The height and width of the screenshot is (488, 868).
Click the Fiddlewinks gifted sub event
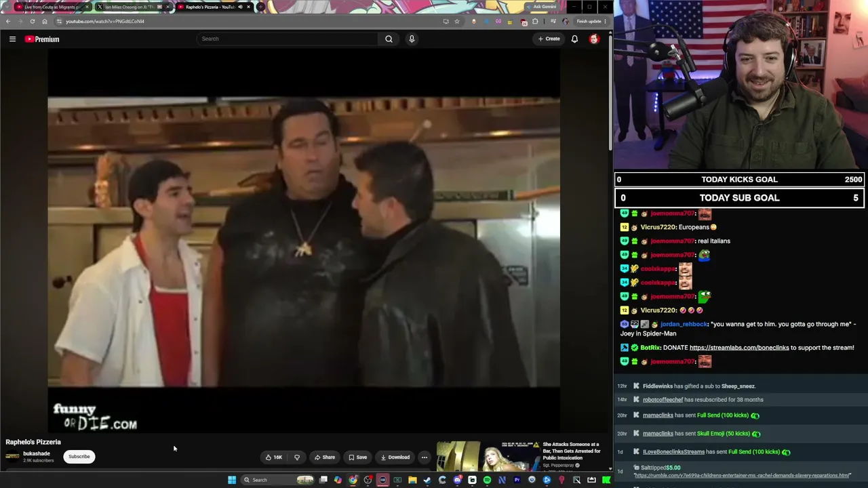point(698,386)
